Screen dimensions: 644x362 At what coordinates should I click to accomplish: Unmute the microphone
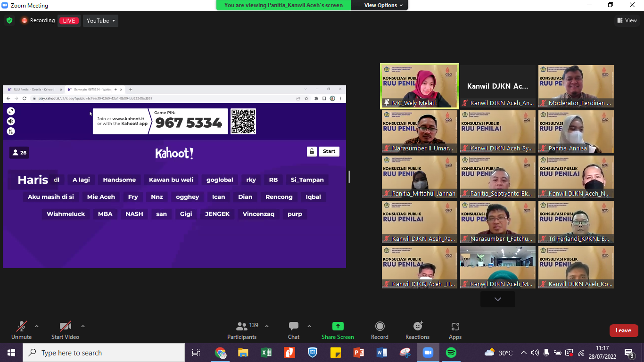[x=21, y=326]
